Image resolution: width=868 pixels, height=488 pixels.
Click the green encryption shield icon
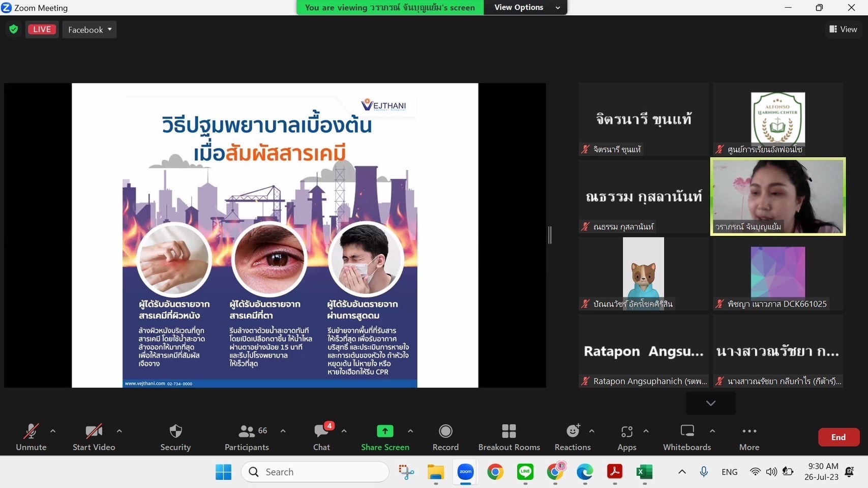click(x=14, y=29)
